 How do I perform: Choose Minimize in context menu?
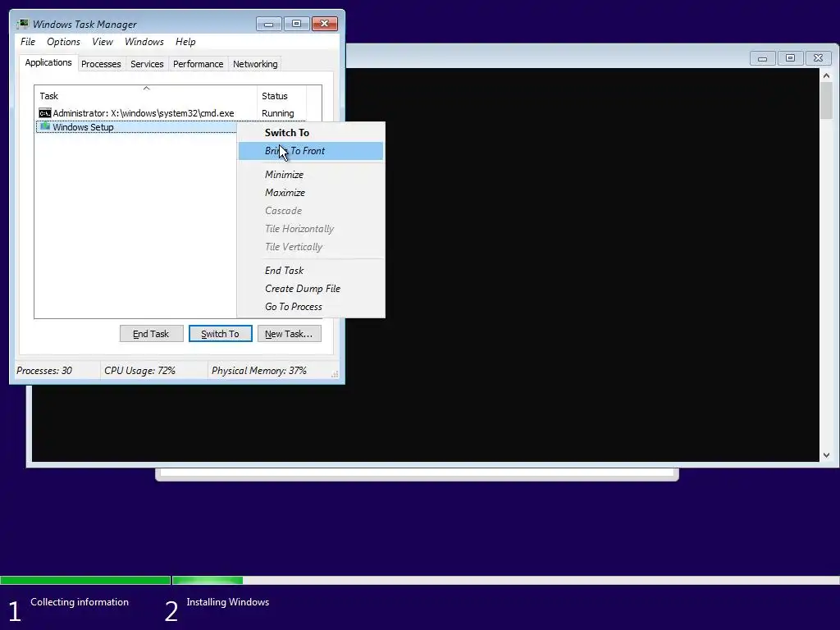click(311, 174)
